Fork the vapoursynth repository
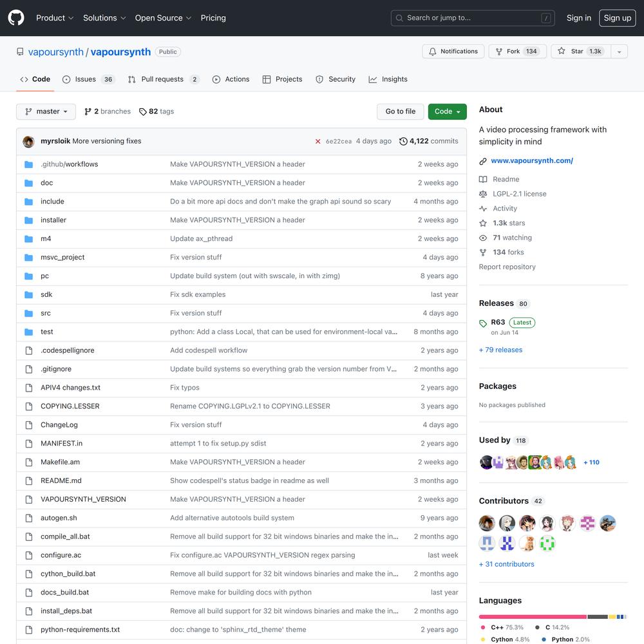The width and height of the screenshot is (644, 644). (518, 52)
